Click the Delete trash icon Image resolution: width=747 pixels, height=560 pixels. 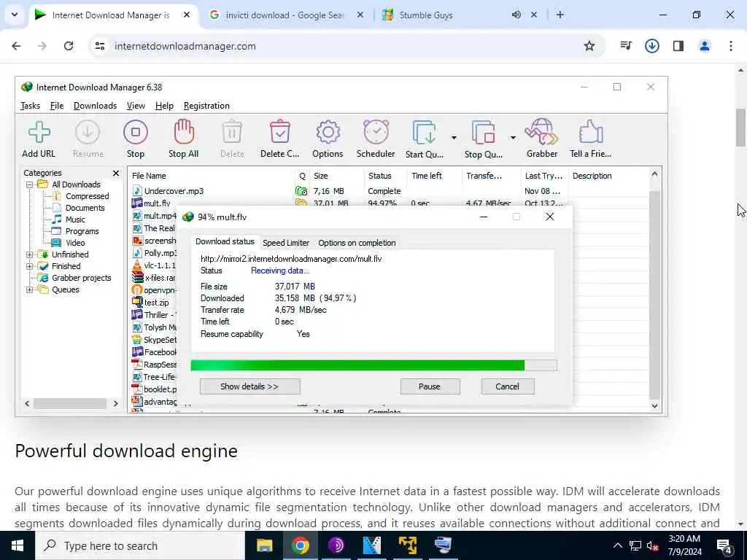point(232,133)
